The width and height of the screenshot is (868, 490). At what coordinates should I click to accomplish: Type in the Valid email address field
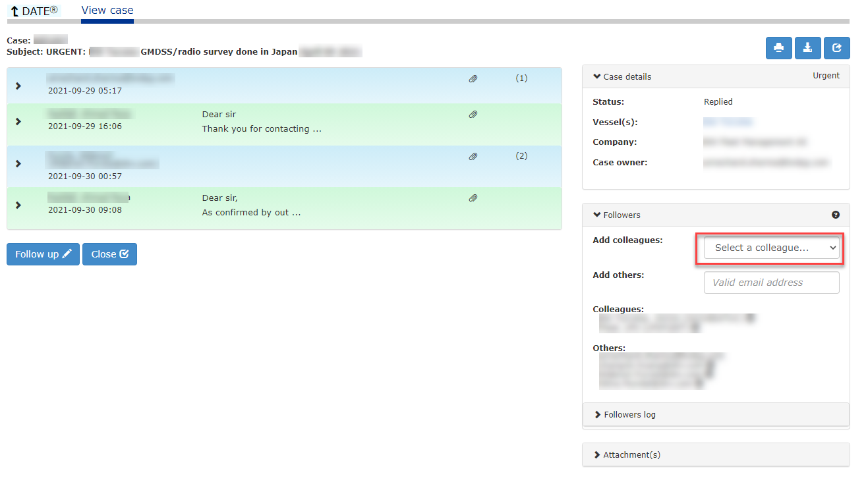(771, 283)
